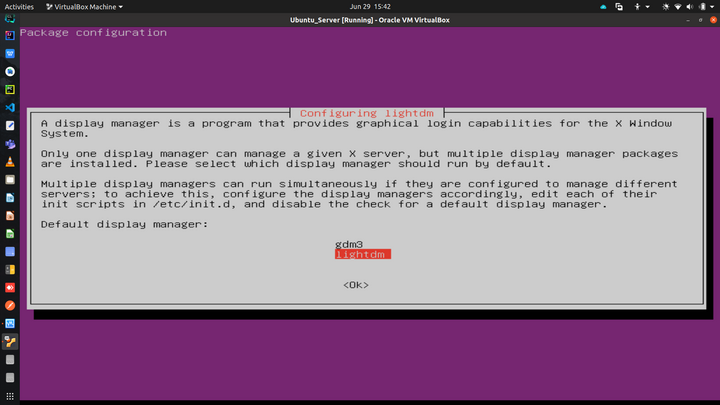720x405 pixels.
Task: Launch IntelliJ IDEA from the dock
Action: 10,35
